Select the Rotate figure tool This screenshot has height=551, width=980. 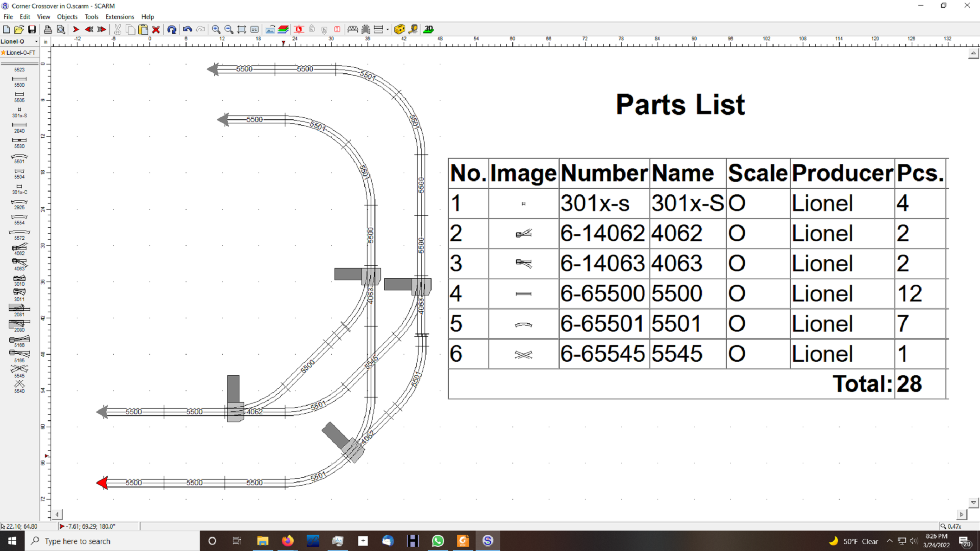pyautogui.click(x=172, y=29)
